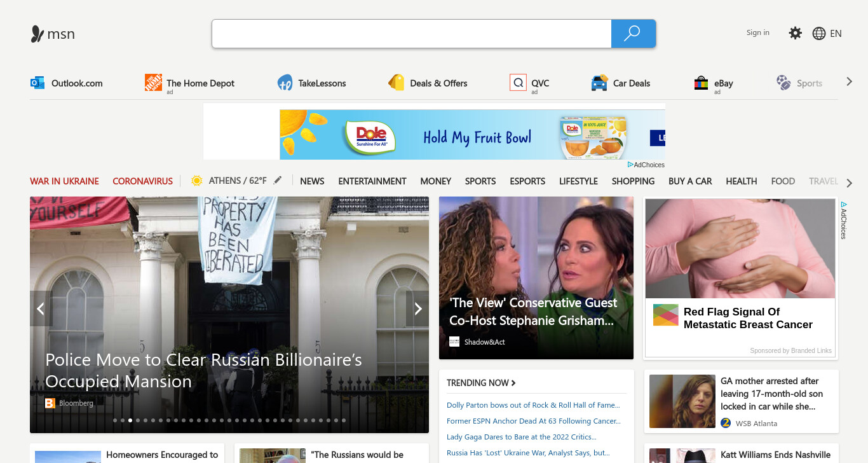Click the MSN butterfly logo
Screen dimensions: 868x463
(x=37, y=34)
